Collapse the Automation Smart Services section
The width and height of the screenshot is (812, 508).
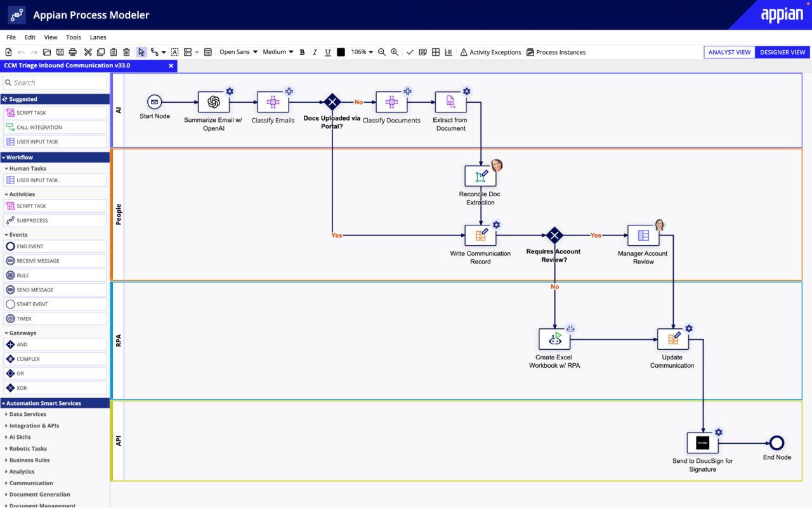tap(55, 403)
